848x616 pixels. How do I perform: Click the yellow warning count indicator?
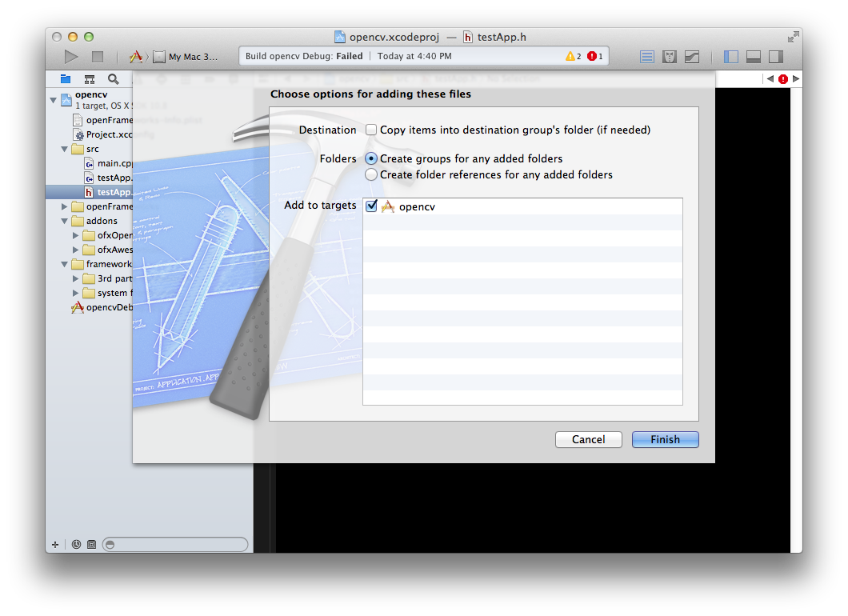tap(573, 56)
